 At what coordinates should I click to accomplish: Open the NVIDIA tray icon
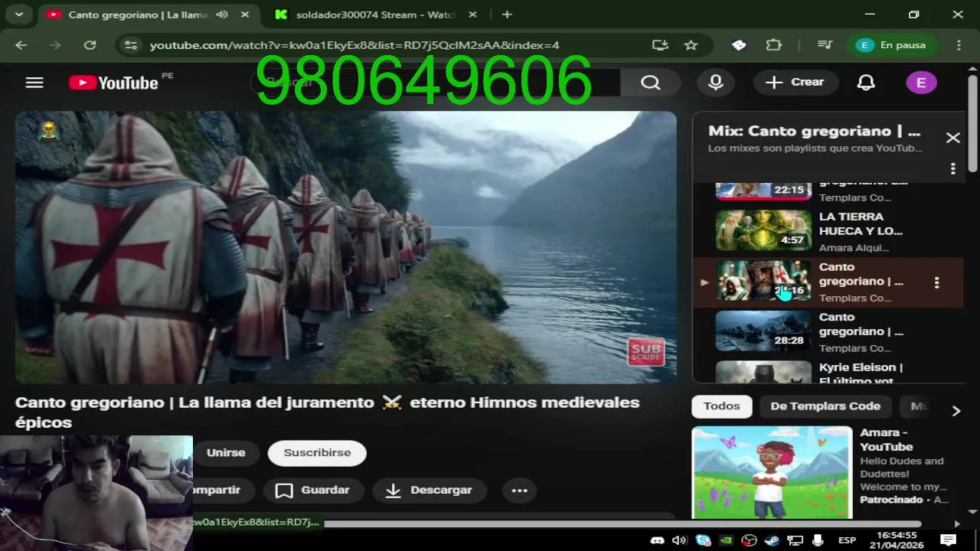click(727, 540)
